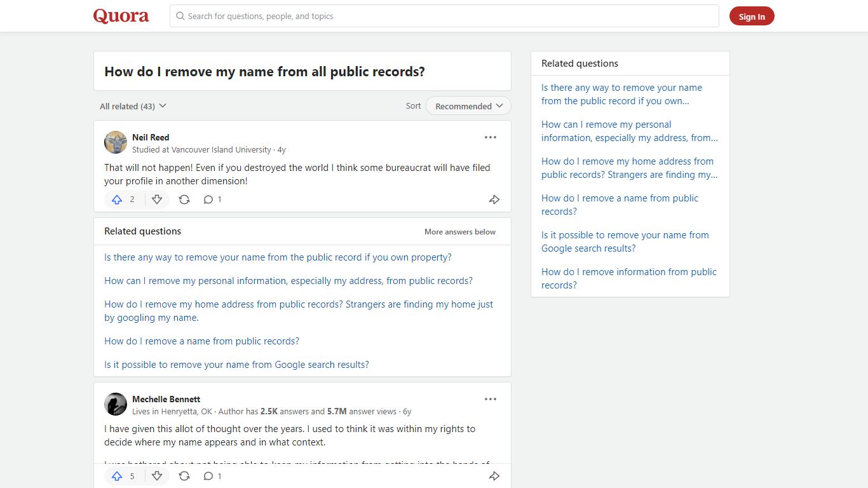The width and height of the screenshot is (868, 488).
Task: Open more options for Mechelle Bennett's answer
Action: (491, 399)
